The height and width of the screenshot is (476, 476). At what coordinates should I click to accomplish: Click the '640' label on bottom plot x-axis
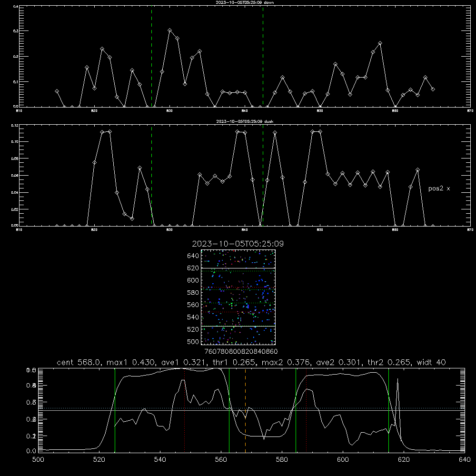[465, 460]
